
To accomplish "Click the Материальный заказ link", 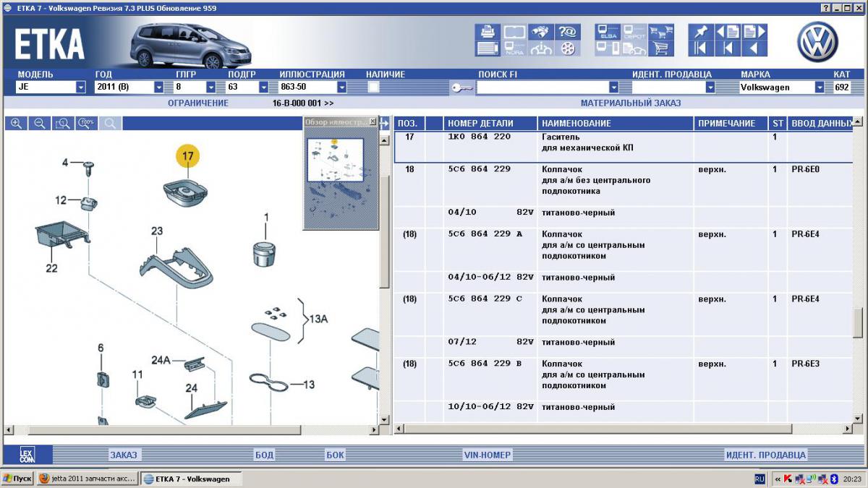I will click(x=631, y=103).
